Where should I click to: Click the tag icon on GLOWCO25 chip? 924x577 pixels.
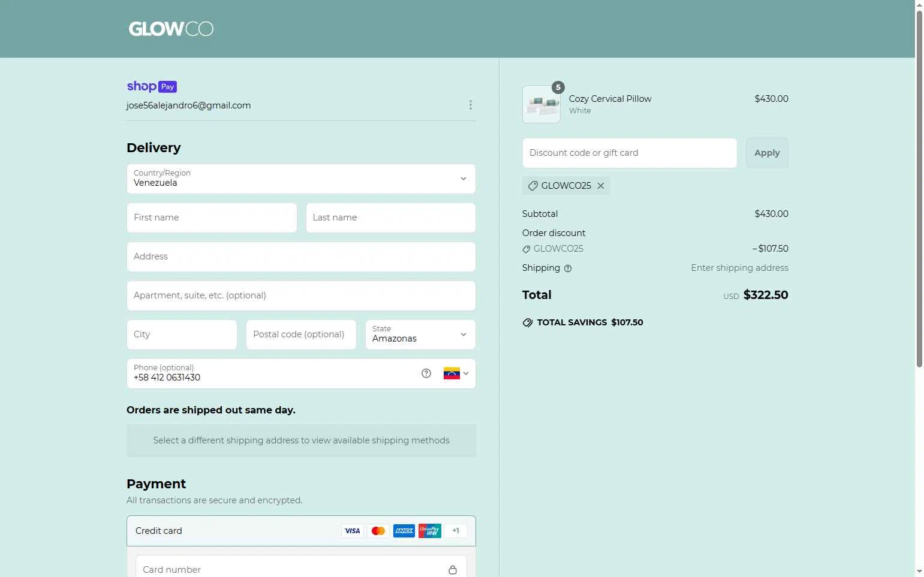coord(532,186)
